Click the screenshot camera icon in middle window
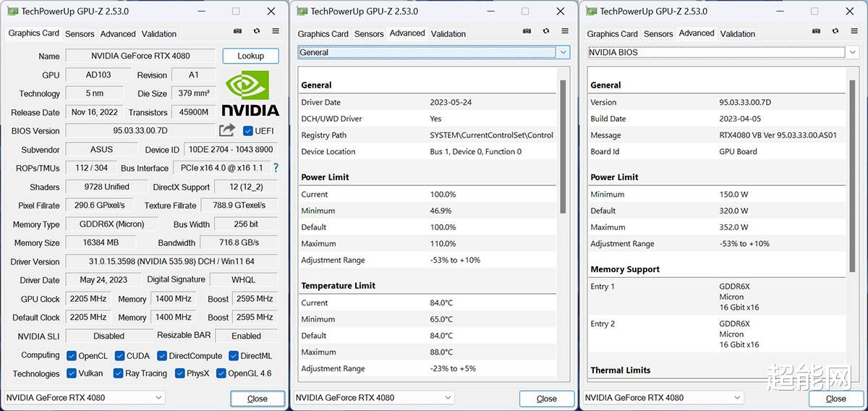This screenshot has height=411, width=868. coord(527,32)
